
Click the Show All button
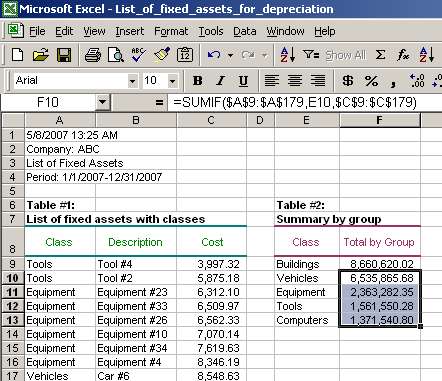pyautogui.click(x=346, y=55)
